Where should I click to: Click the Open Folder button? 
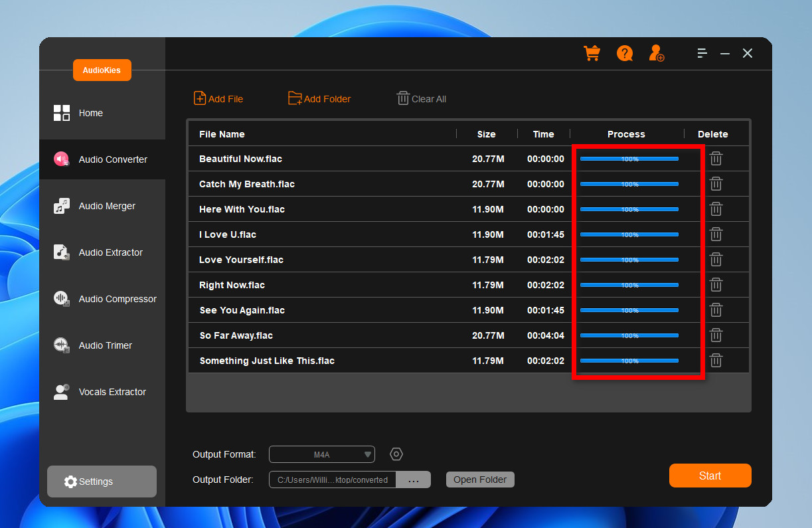[x=480, y=480]
